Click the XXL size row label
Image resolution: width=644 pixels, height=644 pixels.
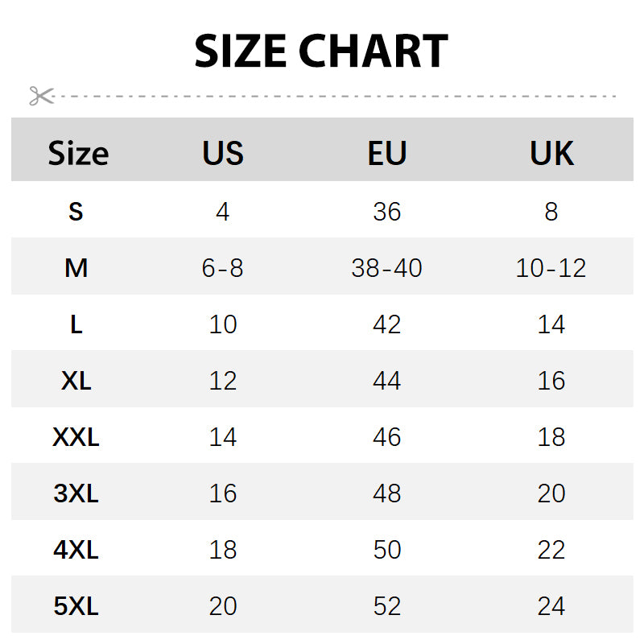point(76,437)
